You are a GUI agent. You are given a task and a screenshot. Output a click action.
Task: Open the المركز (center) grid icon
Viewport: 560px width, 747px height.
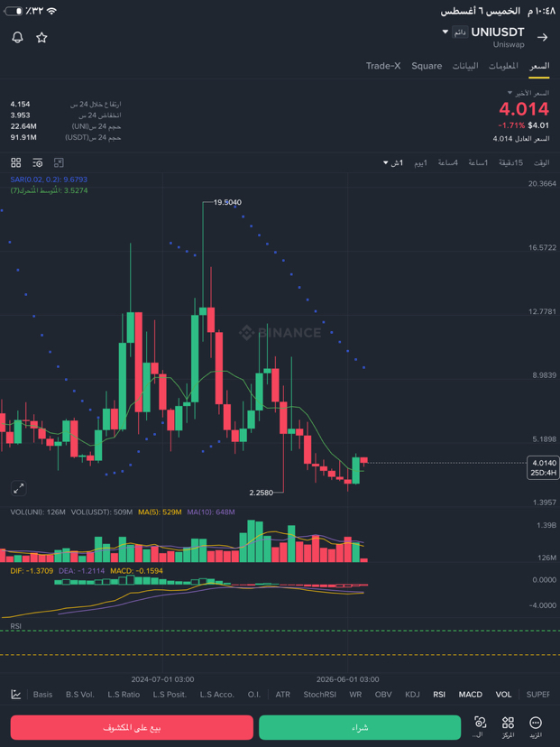pyautogui.click(x=508, y=727)
